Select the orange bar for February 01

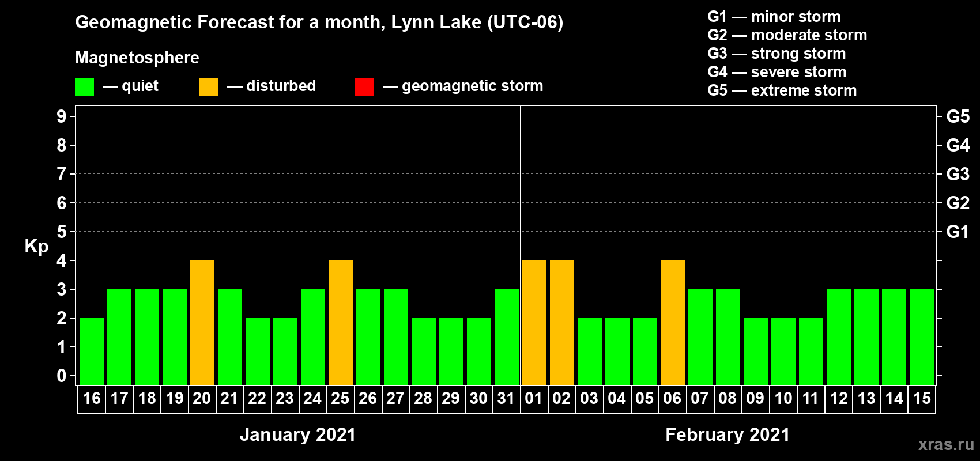point(534,322)
